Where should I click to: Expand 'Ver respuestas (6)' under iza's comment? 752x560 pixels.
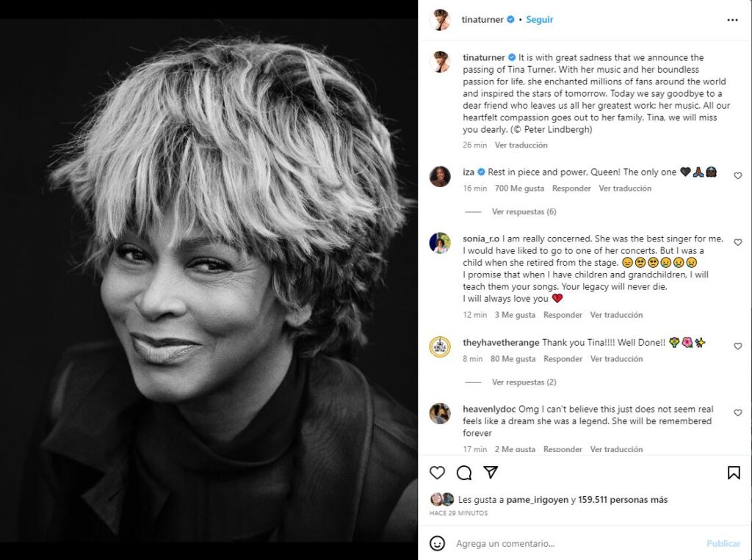click(524, 211)
